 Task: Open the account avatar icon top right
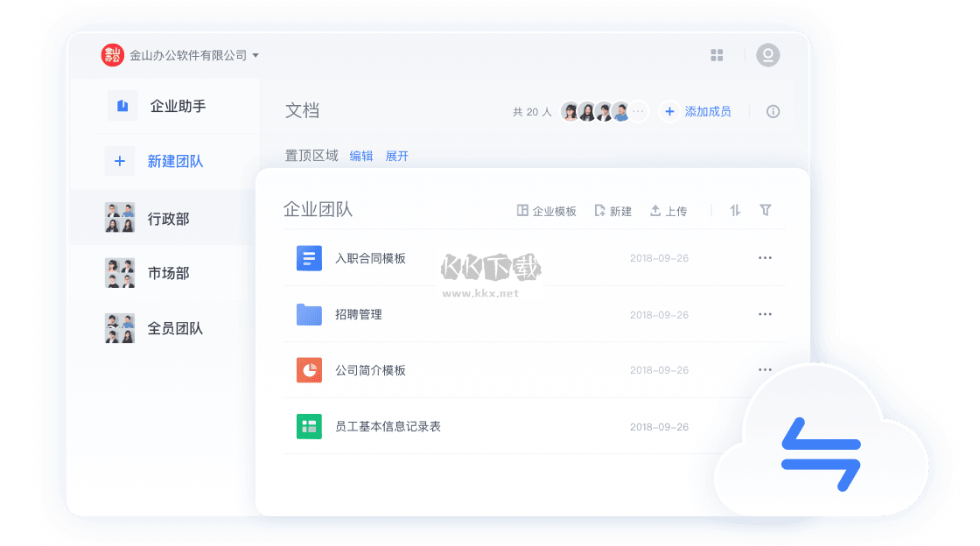click(x=767, y=54)
